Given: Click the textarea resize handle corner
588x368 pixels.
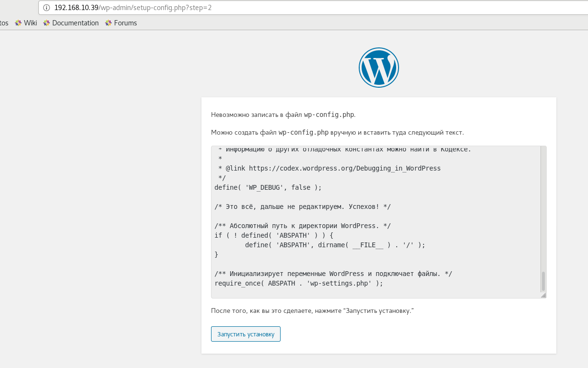Looking at the screenshot, I should pos(543,295).
